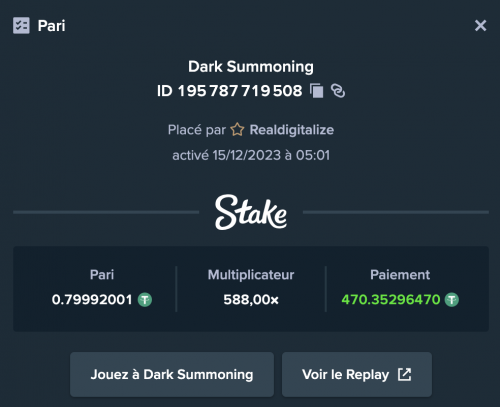This screenshot has width=500, height=407.
Task: Click the 588,00× multiplier value
Action: click(251, 300)
